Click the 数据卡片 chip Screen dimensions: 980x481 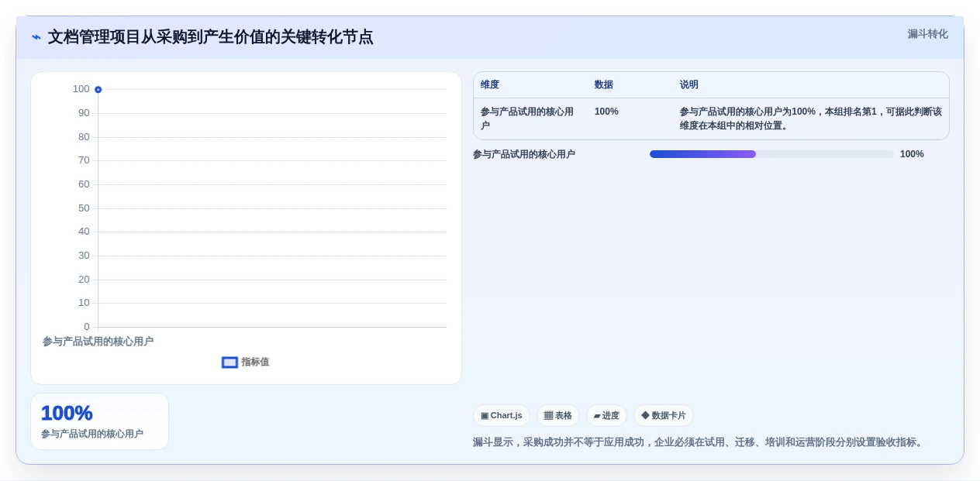coord(664,416)
